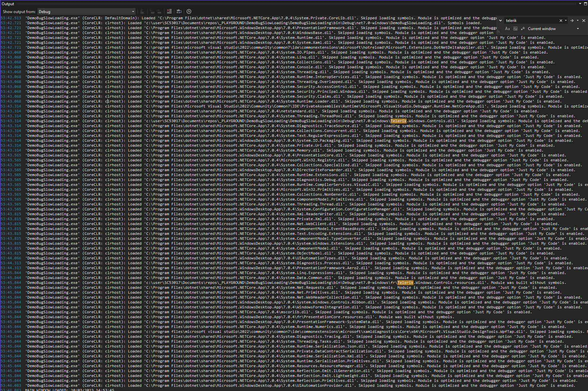Open find next options dropdown arrow
Screen dimensions: 588x391
pos(578,21)
